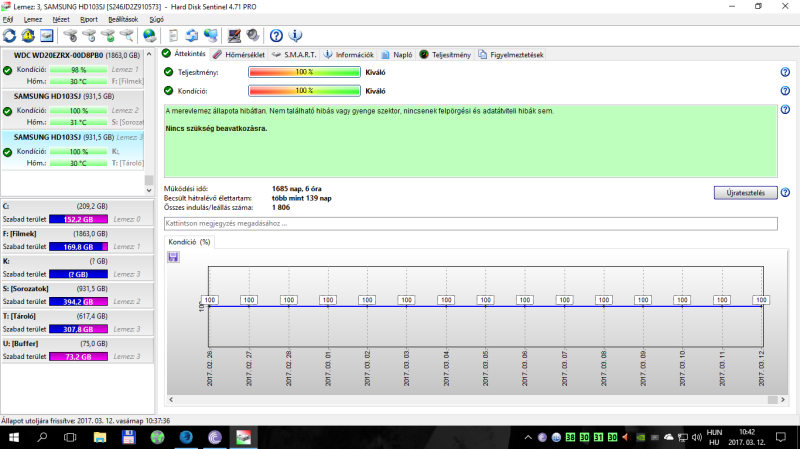Click the globe with computer network icon
800x449 pixels.
click(x=211, y=36)
